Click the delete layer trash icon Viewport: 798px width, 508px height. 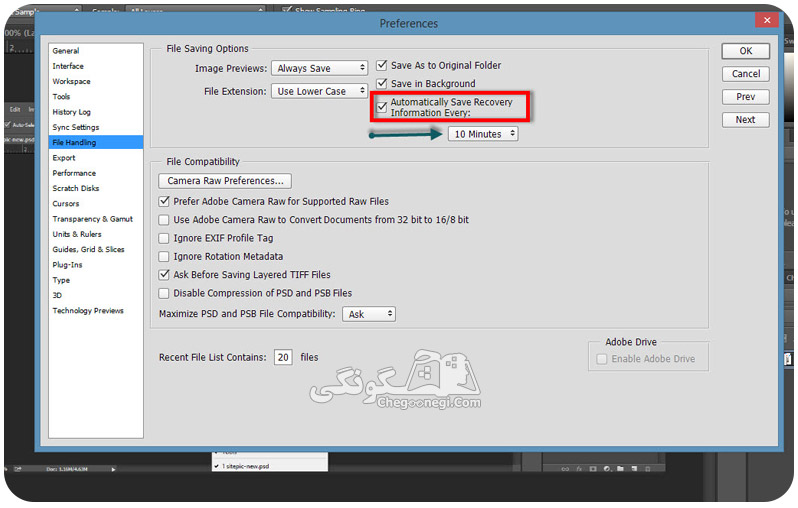[x=648, y=469]
